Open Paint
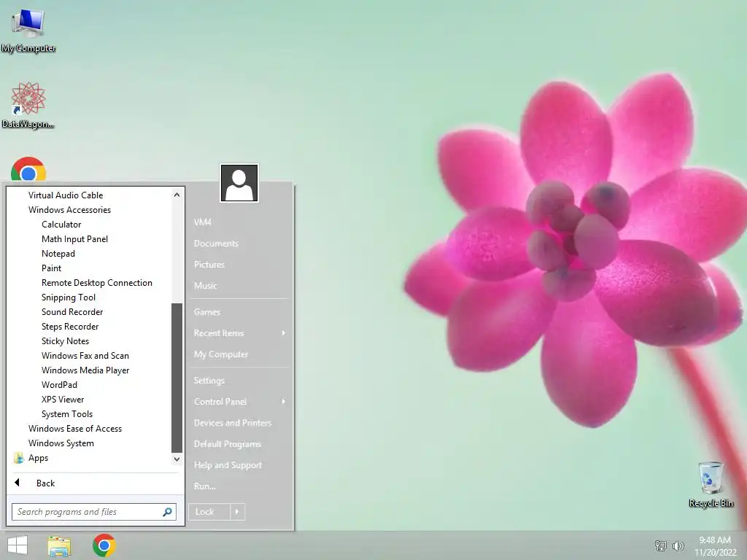The image size is (747, 560). pos(52,268)
